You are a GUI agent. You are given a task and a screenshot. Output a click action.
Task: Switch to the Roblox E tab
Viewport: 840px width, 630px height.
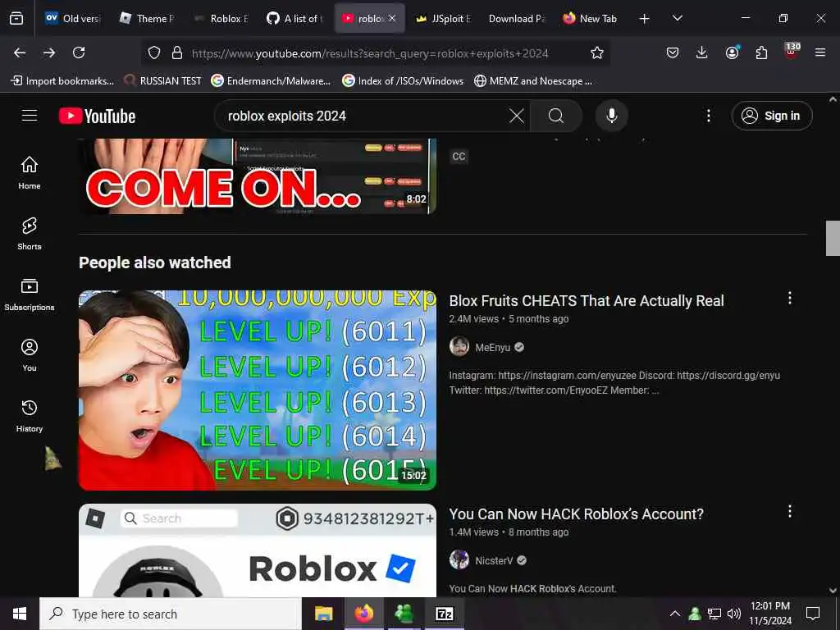point(221,18)
